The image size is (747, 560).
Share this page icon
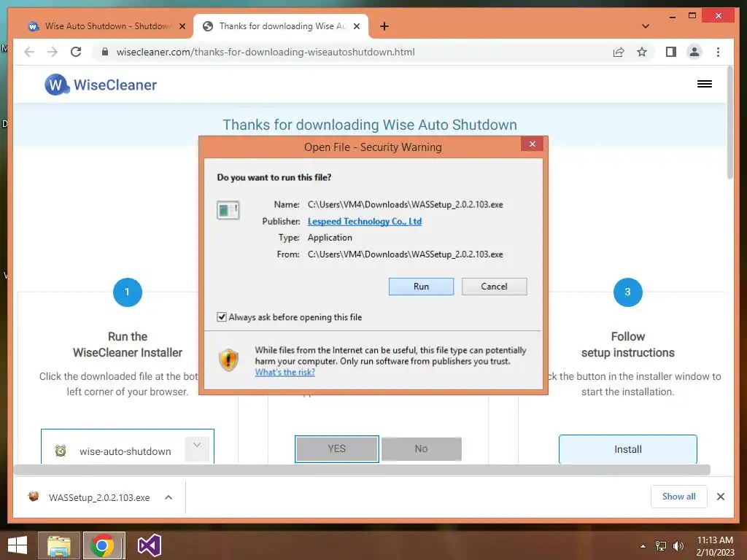pos(619,52)
